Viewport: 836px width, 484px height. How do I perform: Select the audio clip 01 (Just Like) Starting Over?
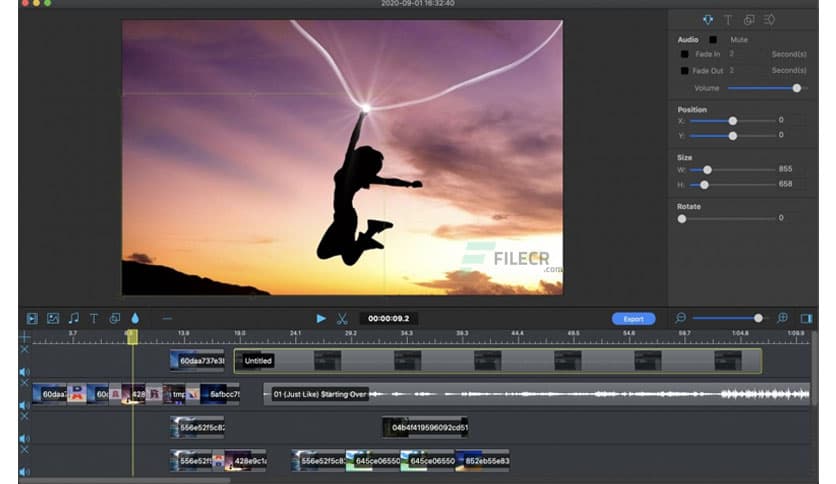point(537,394)
